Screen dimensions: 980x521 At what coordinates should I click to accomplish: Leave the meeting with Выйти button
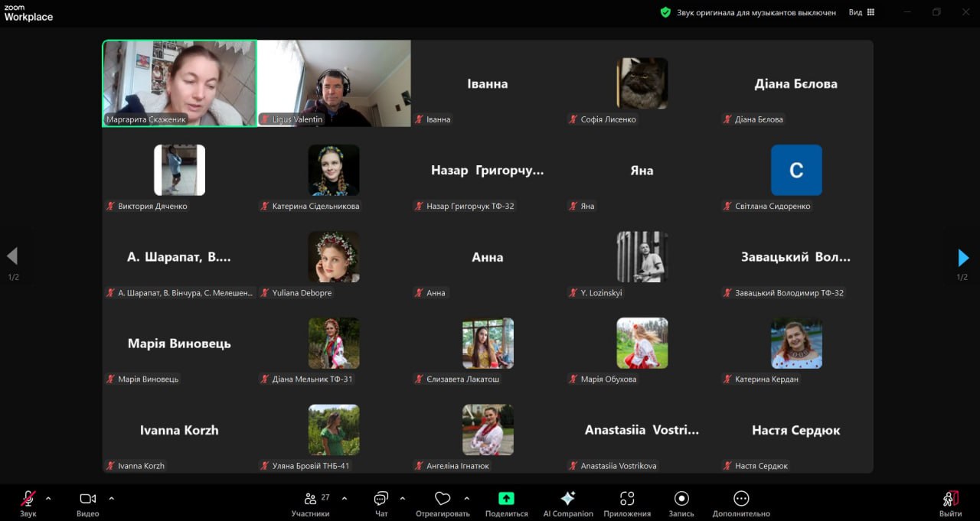point(950,500)
